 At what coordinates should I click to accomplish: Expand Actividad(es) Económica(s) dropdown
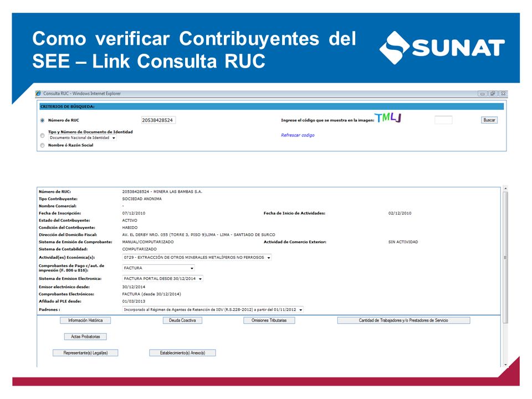[x=197, y=258]
